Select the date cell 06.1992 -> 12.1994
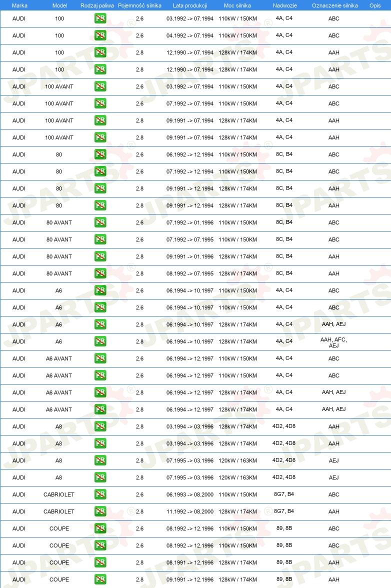This screenshot has width=391, height=588. [x=190, y=154]
